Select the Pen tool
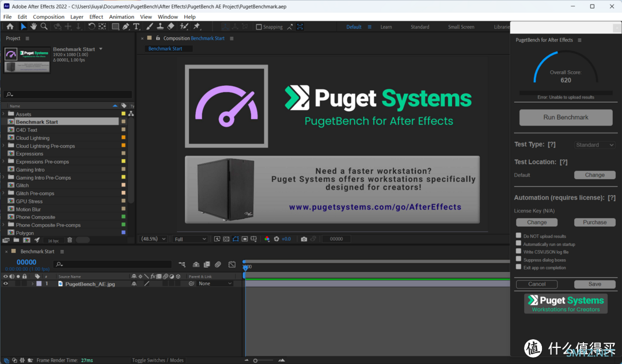622x364 pixels. tap(126, 26)
